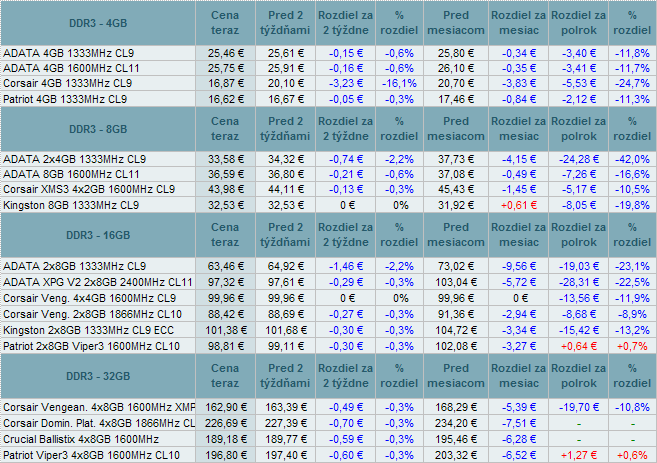This screenshot has width=657, height=463.
Task: Click the ADATA 2x8GB 1333MHz CL9 row name
Action: click(x=75, y=266)
